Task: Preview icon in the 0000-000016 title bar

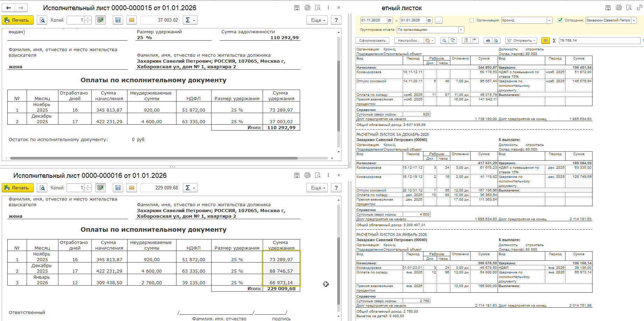Action: [318, 175]
